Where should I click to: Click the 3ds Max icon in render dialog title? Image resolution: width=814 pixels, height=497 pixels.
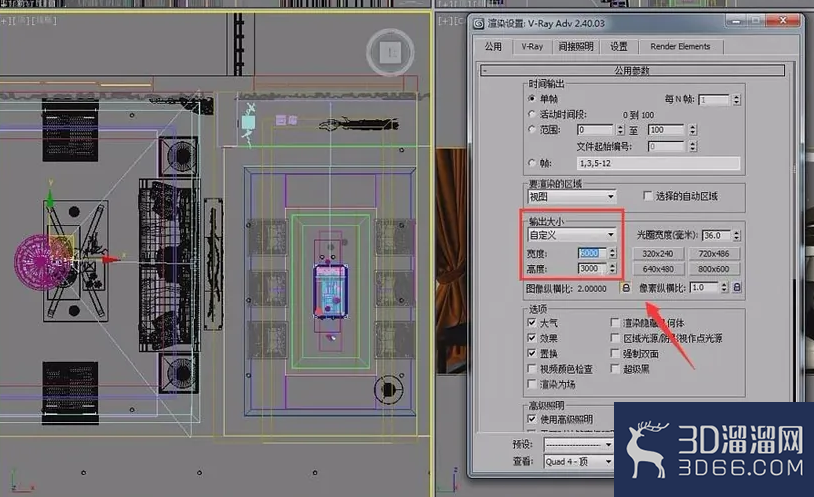[479, 23]
